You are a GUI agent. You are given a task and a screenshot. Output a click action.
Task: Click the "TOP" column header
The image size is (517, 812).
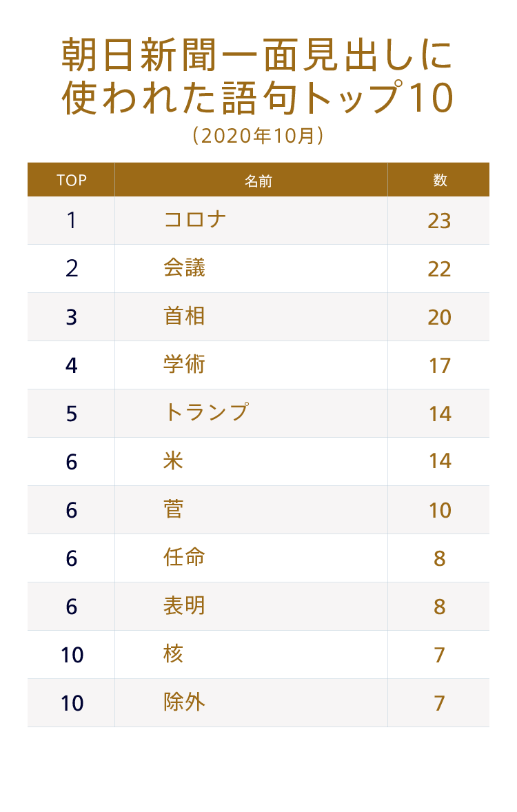(72, 180)
